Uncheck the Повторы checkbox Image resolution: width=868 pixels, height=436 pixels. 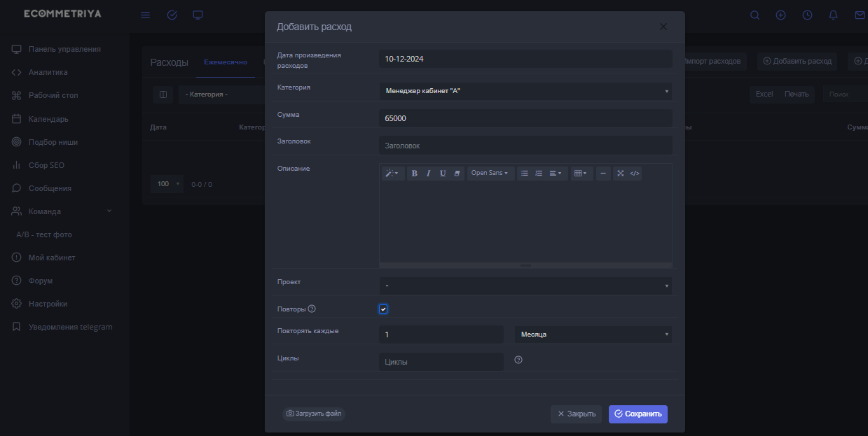[383, 309]
